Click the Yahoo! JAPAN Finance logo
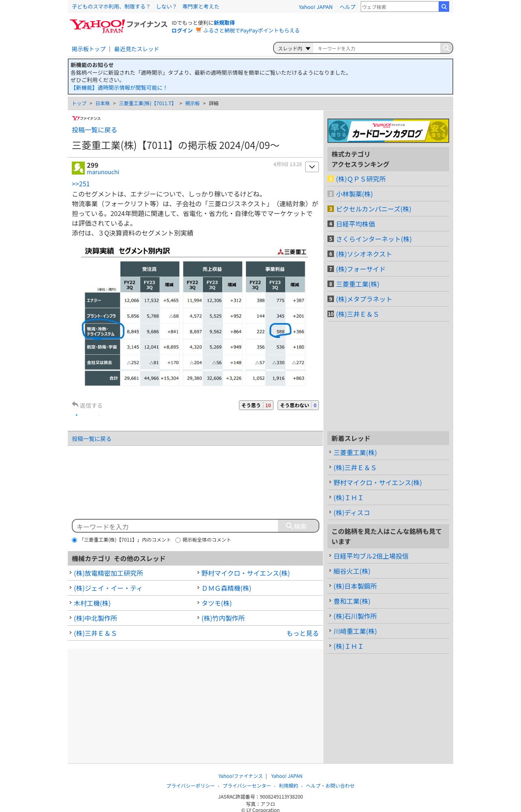The image size is (521, 812). click(118, 26)
